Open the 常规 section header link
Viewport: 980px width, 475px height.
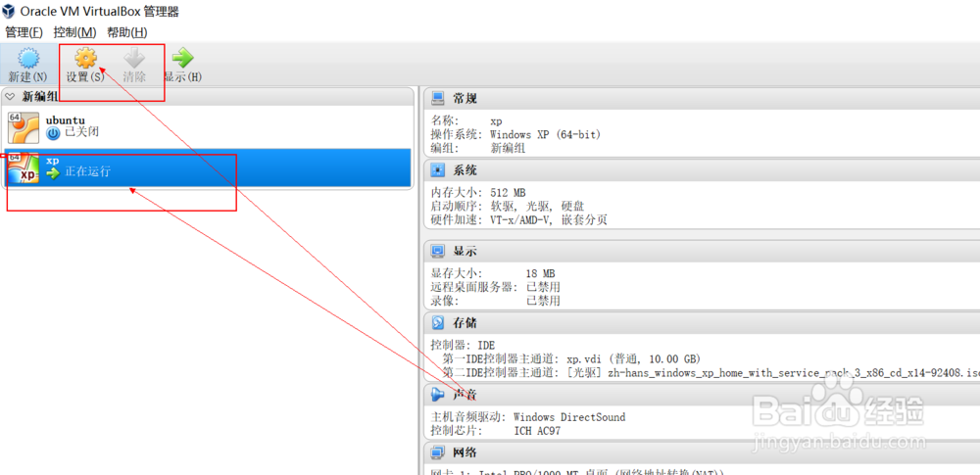[465, 98]
